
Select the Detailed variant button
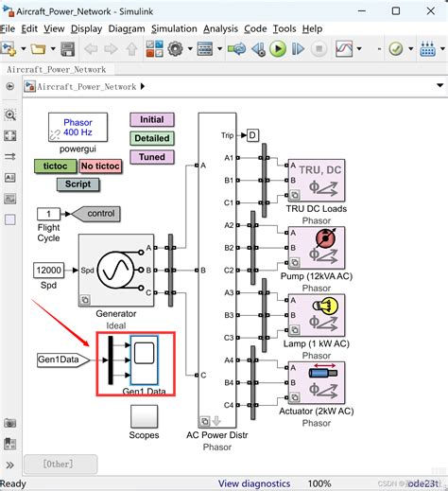pyautogui.click(x=152, y=138)
